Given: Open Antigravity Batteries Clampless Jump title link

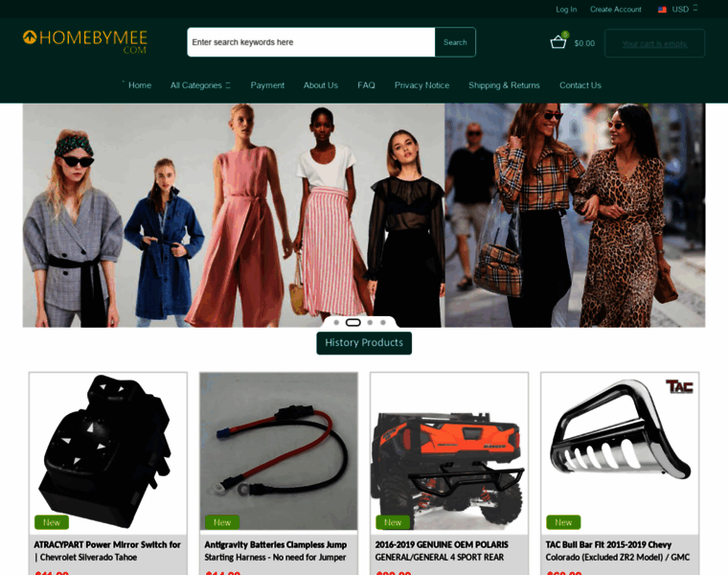Looking at the screenshot, I should pos(276,551).
